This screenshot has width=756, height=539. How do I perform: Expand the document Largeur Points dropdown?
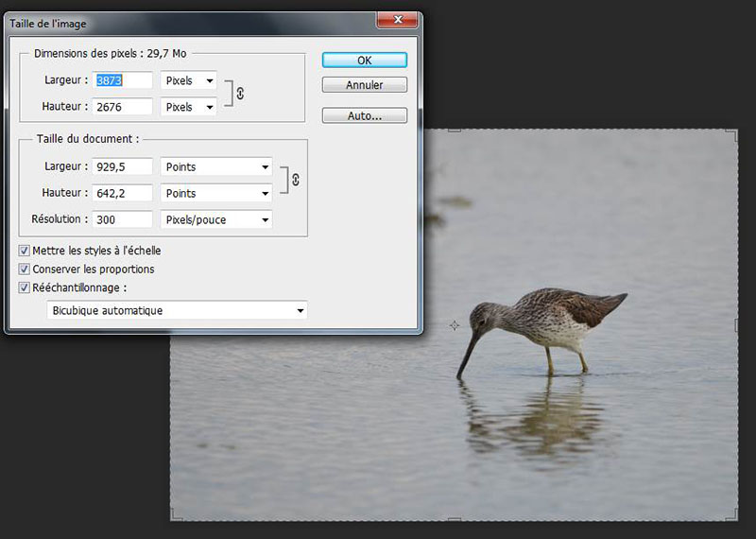[x=216, y=166]
